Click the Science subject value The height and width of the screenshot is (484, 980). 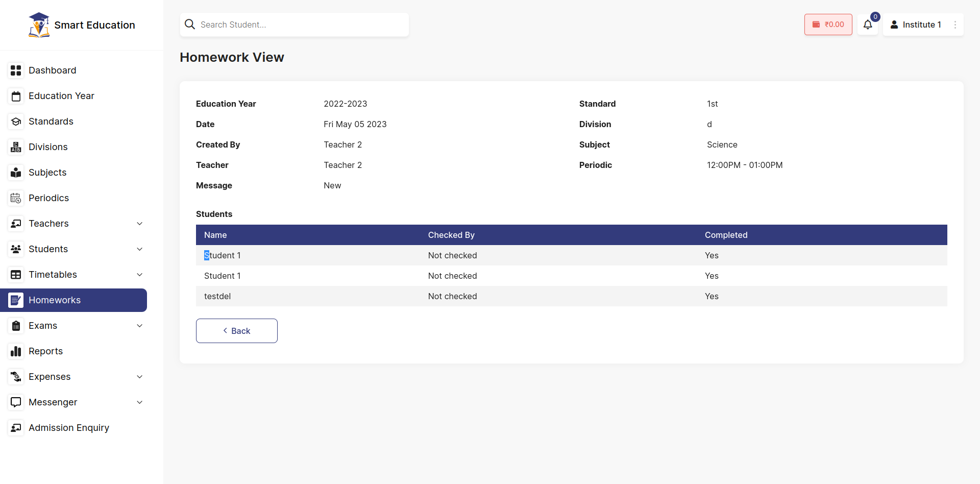(722, 144)
